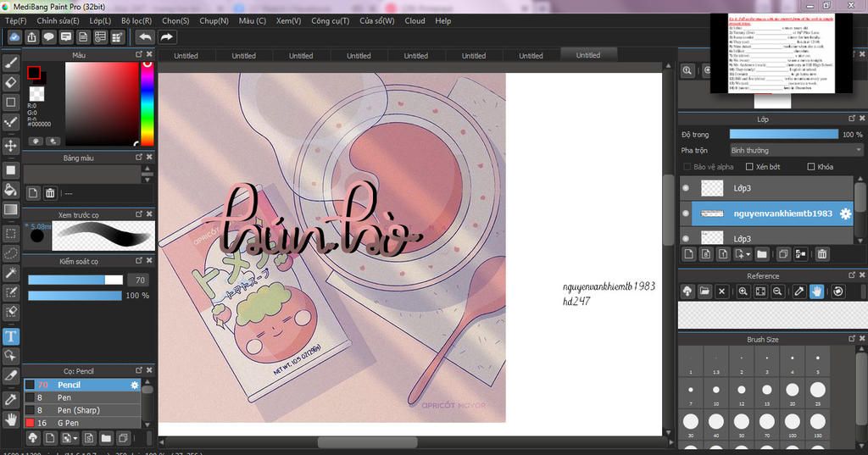Zoom in on Reference panel
Image resolution: width=868 pixels, height=455 pixels.
[743, 291]
